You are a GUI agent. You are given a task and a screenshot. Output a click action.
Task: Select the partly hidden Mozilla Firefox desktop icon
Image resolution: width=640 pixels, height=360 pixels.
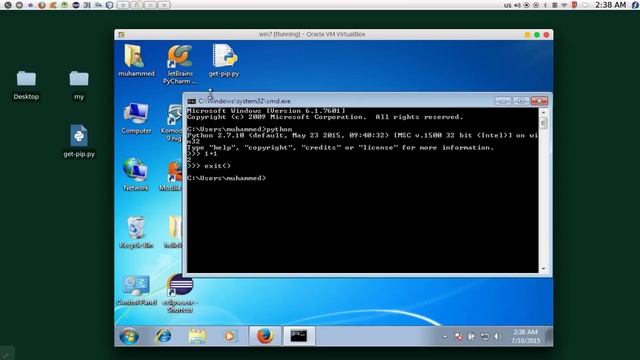(172, 176)
